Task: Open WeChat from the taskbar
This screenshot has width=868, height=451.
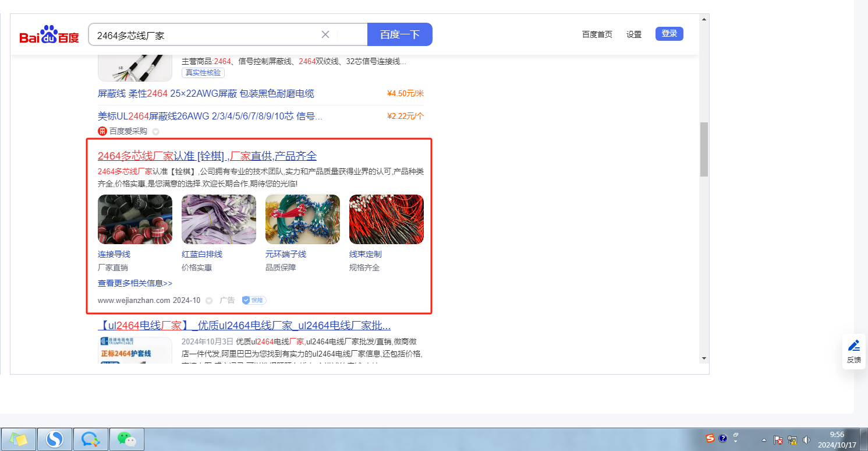Action: click(x=127, y=439)
